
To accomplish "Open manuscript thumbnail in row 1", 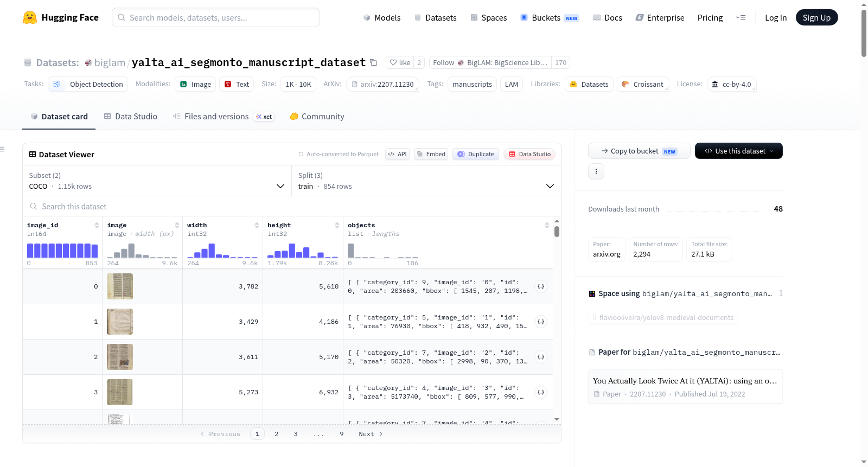I will coord(120,322).
